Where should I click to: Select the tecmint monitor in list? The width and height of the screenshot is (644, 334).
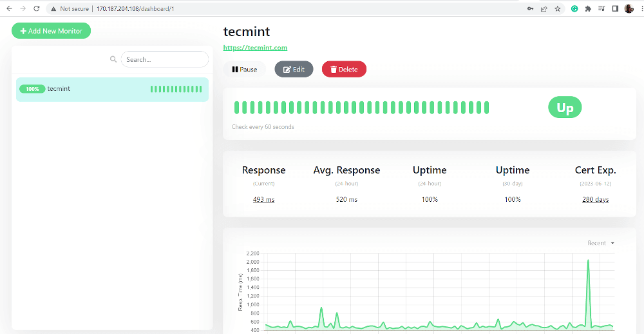coord(112,89)
